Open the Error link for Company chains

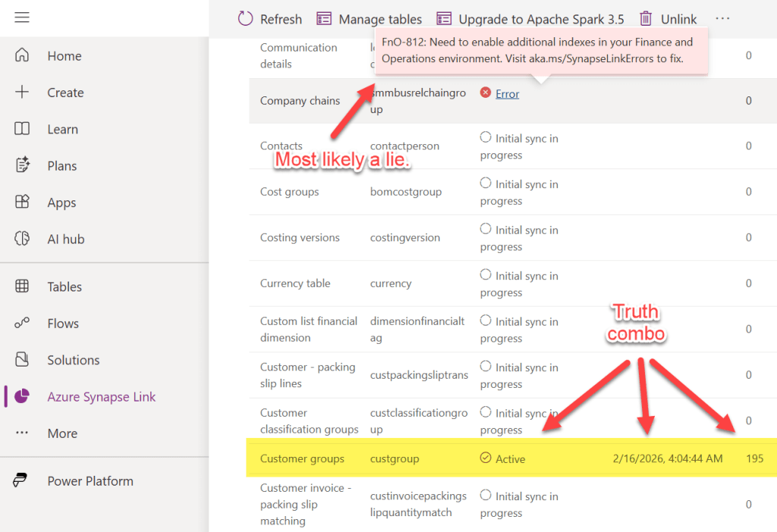click(x=507, y=94)
